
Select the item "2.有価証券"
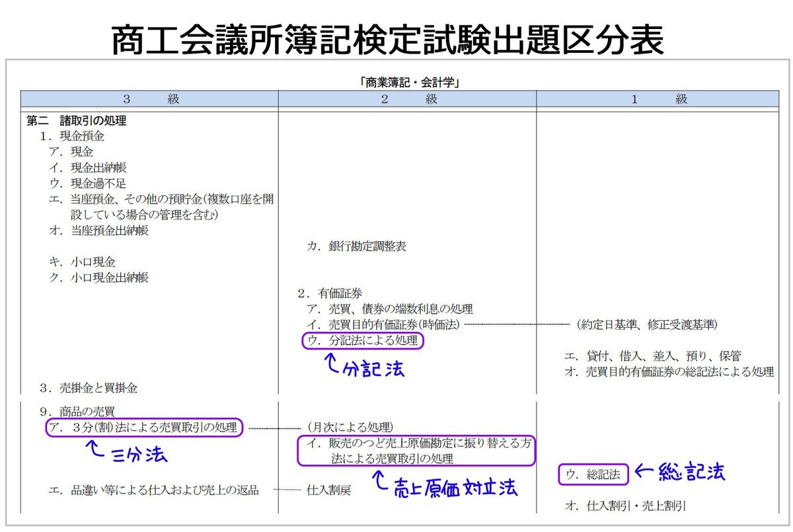(329, 293)
